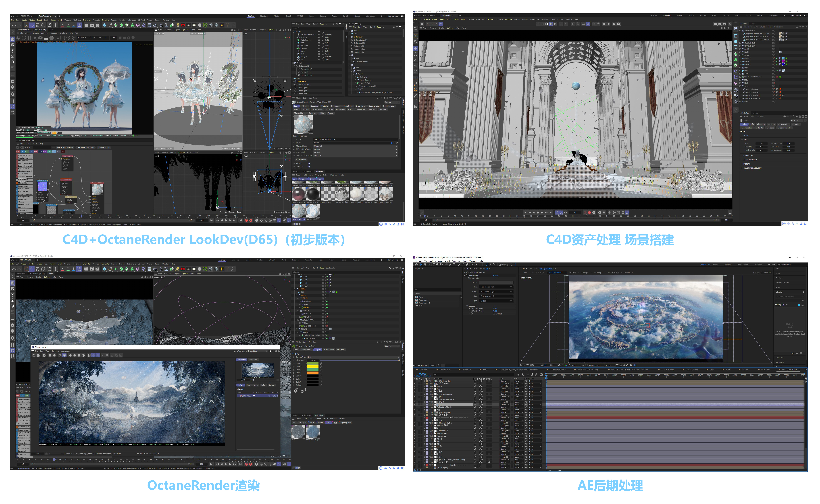Viewport: 820px width, 504px height.
Task: Select Move tool in PoseReady.c4d window toolbar
Action: tap(32, 25)
